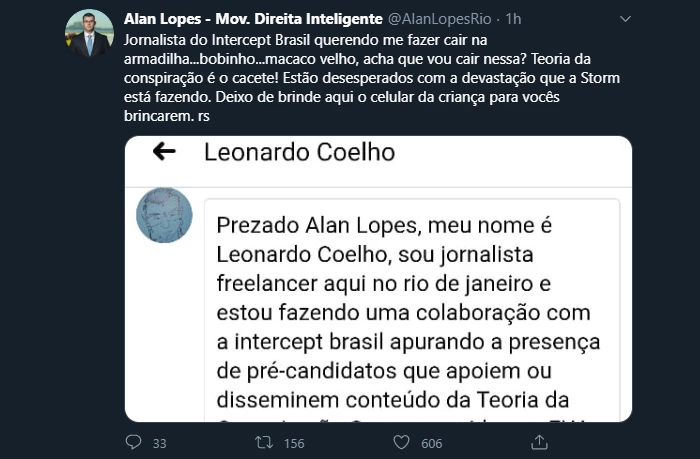Open the share tweet icon

pos(538,442)
